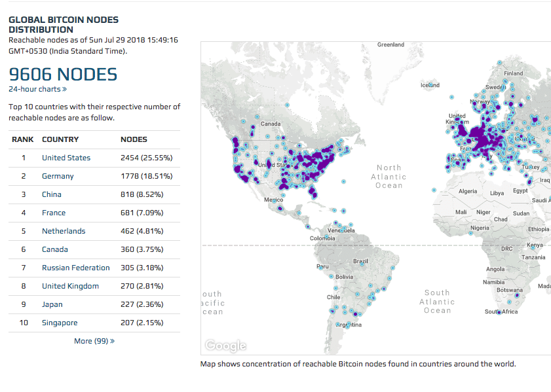Open the Japan country link
551x392 pixels.
click(x=52, y=304)
